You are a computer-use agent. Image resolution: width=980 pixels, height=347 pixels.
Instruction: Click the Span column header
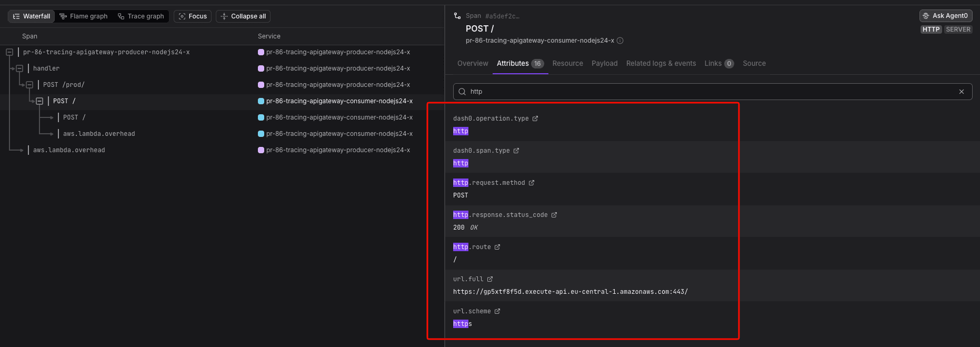[29, 36]
